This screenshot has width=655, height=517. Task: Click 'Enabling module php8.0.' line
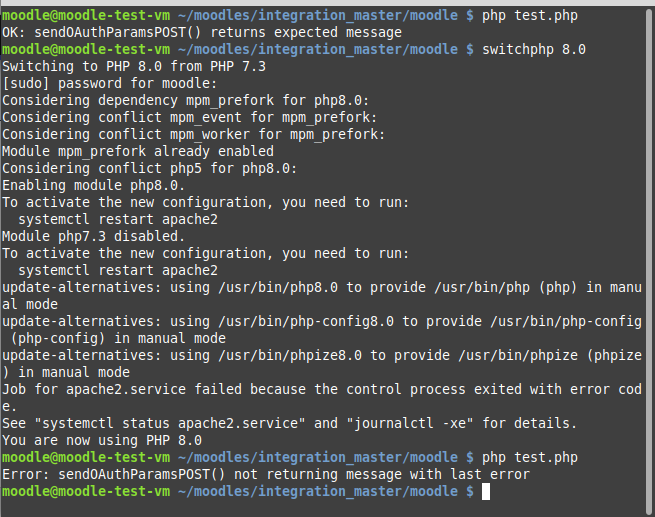(94, 185)
